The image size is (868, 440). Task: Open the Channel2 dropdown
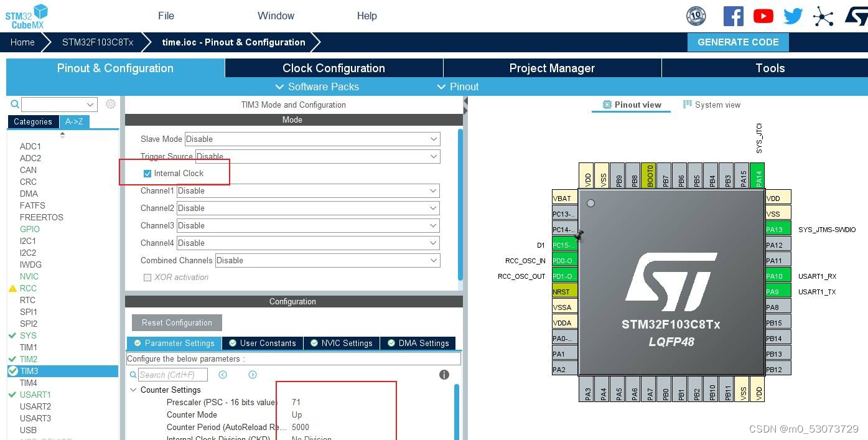tap(309, 208)
